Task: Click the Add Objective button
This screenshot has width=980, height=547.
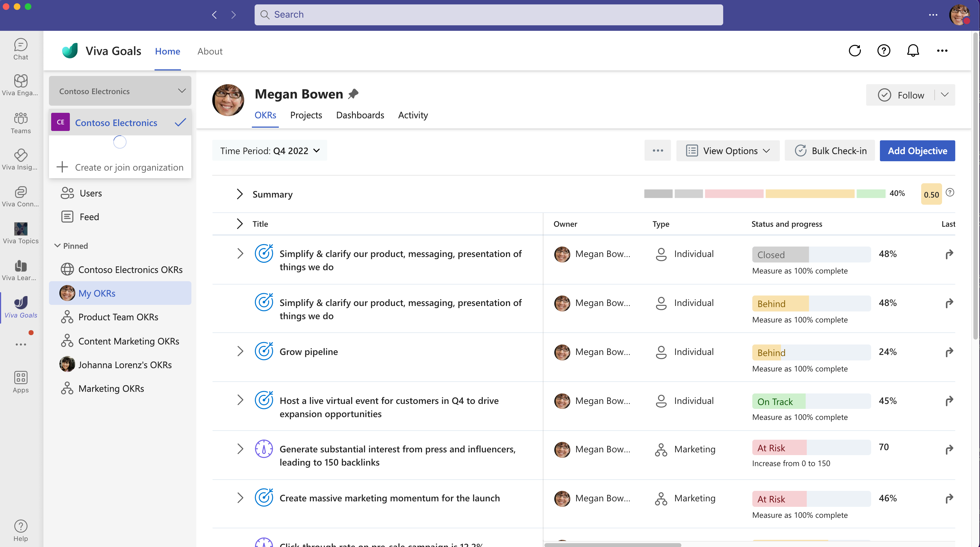Action: [917, 151]
